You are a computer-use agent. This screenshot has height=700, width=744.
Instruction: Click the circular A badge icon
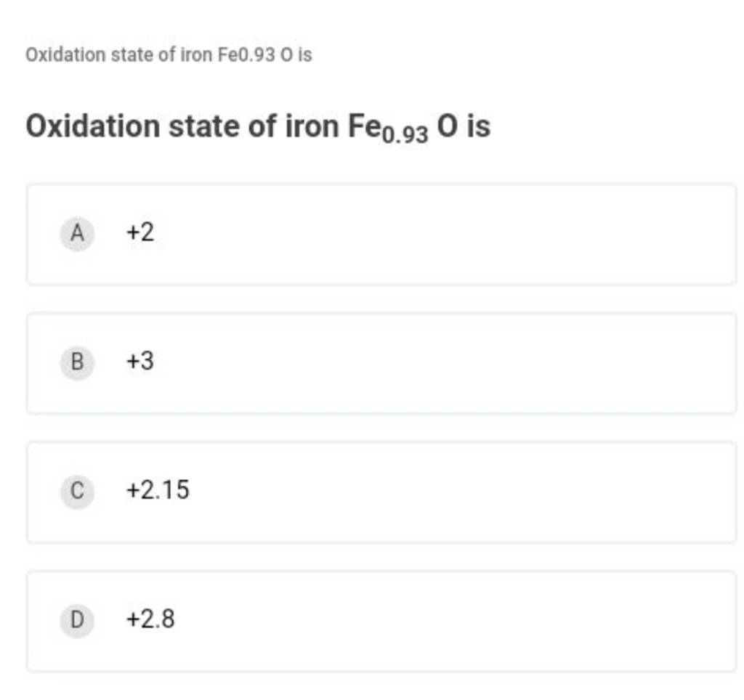point(77,232)
